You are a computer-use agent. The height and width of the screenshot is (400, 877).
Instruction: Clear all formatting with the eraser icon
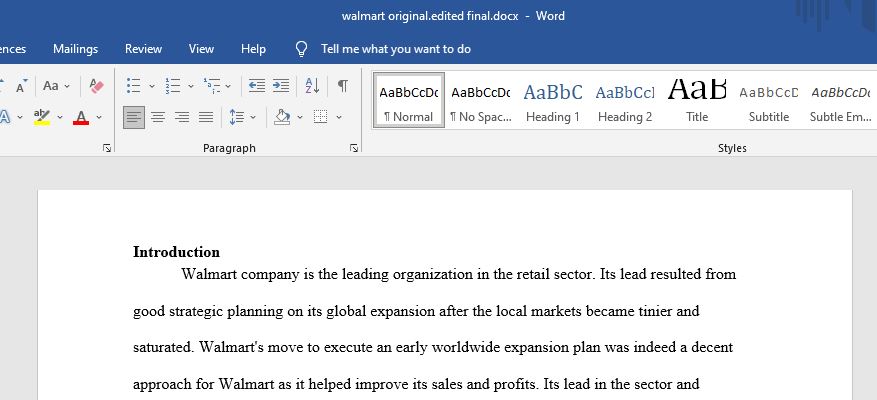point(96,86)
